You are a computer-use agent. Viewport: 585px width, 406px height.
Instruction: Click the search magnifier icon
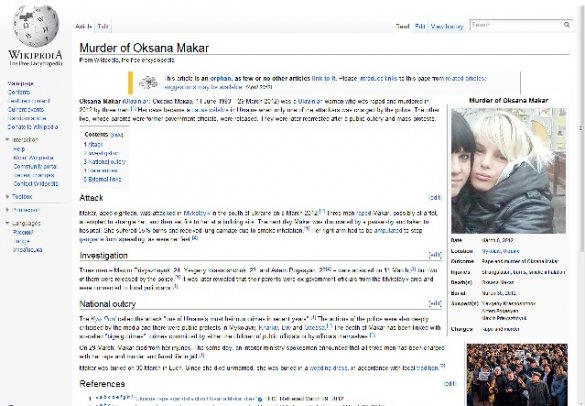[x=567, y=25]
